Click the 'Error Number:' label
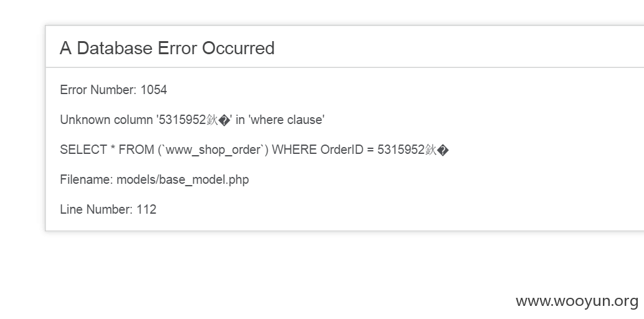 [98, 90]
